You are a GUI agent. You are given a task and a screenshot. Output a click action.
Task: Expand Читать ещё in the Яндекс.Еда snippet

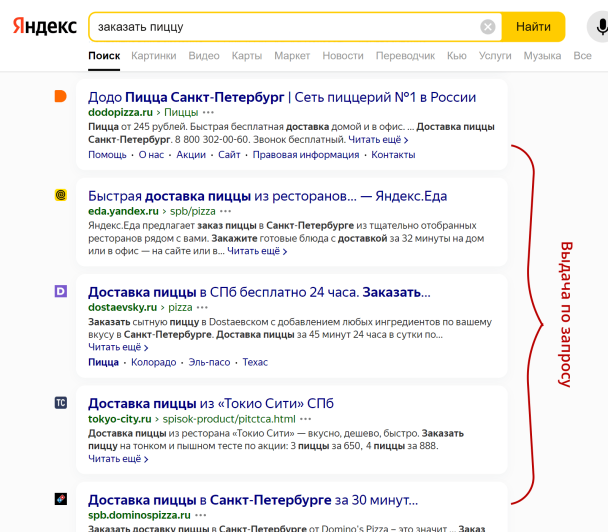(257, 251)
